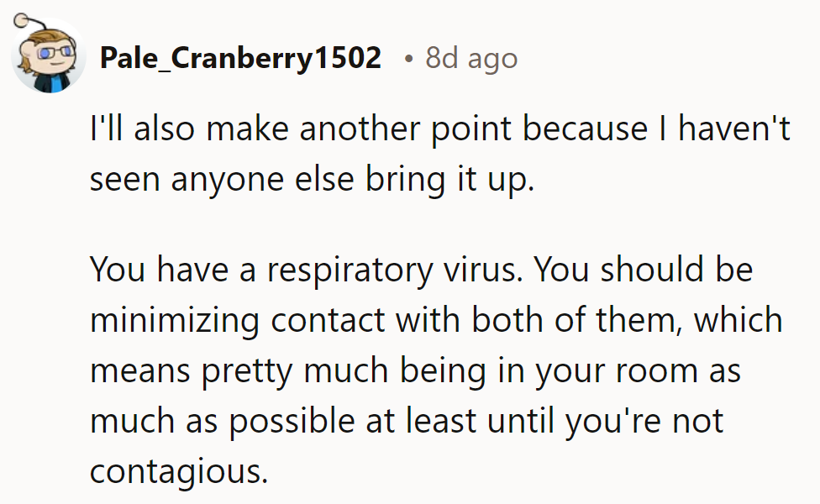Image resolution: width=820 pixels, height=504 pixels.
Task: Click the final word "contagious."
Action: pyautogui.click(x=178, y=472)
